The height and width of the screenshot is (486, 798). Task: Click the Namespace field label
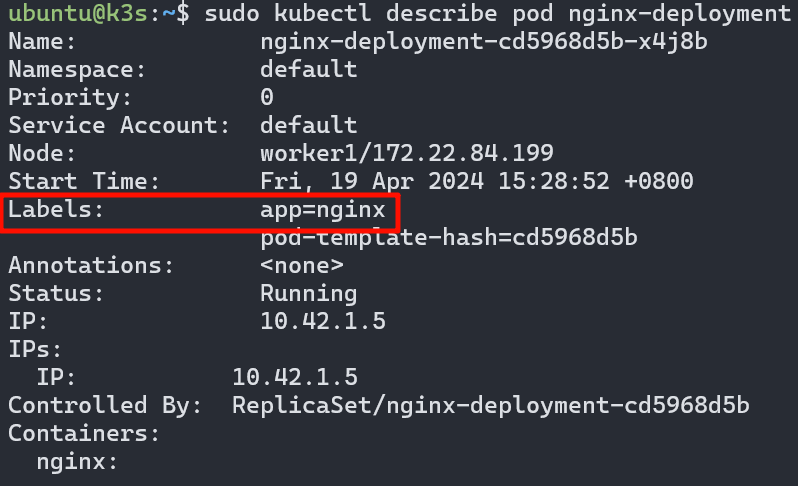click(x=77, y=70)
